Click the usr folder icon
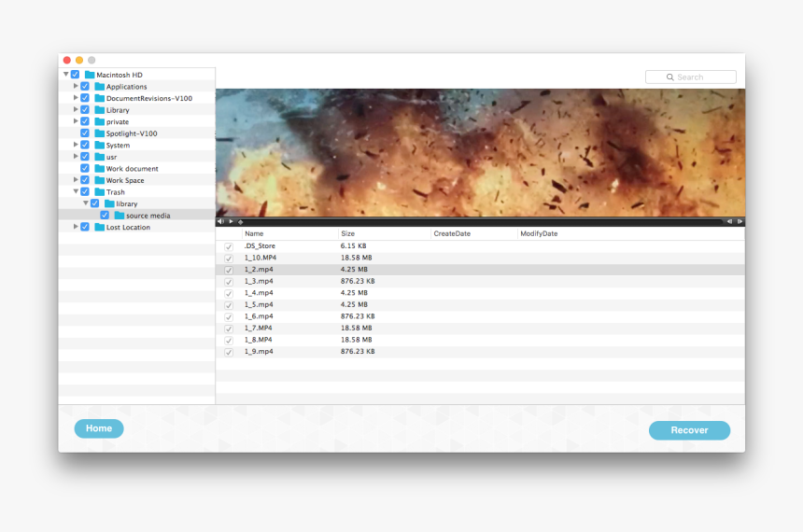The image size is (803, 532). click(x=100, y=157)
